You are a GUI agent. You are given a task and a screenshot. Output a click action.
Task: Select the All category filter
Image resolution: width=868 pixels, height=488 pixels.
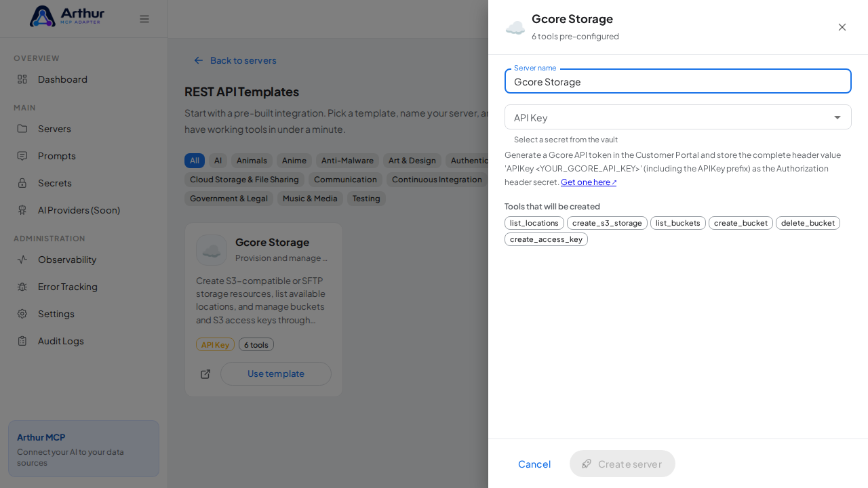(195, 161)
